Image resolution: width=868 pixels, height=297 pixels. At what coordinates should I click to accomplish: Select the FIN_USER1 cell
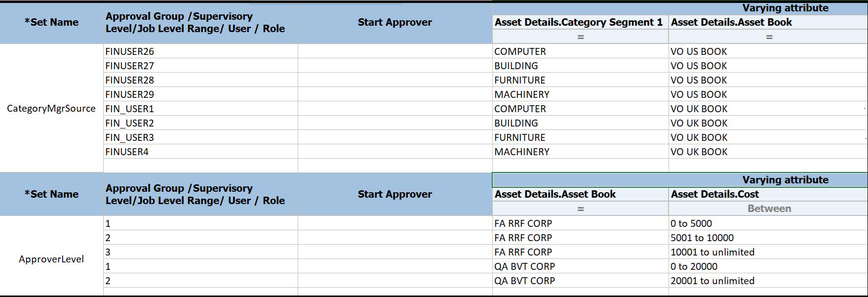(x=200, y=109)
